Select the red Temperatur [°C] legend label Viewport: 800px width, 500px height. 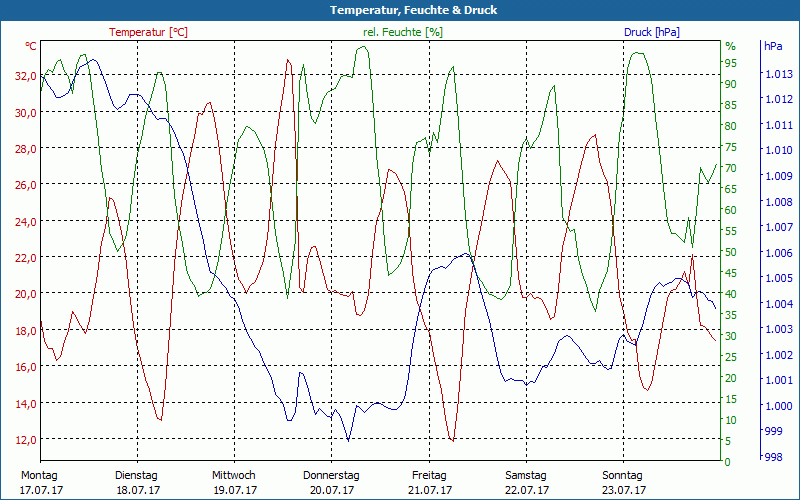pos(148,32)
